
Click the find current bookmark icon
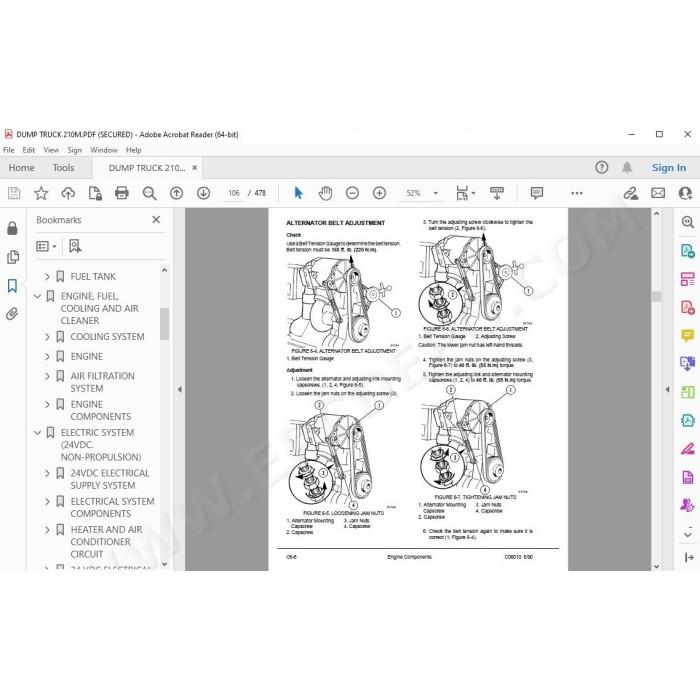coord(75,246)
